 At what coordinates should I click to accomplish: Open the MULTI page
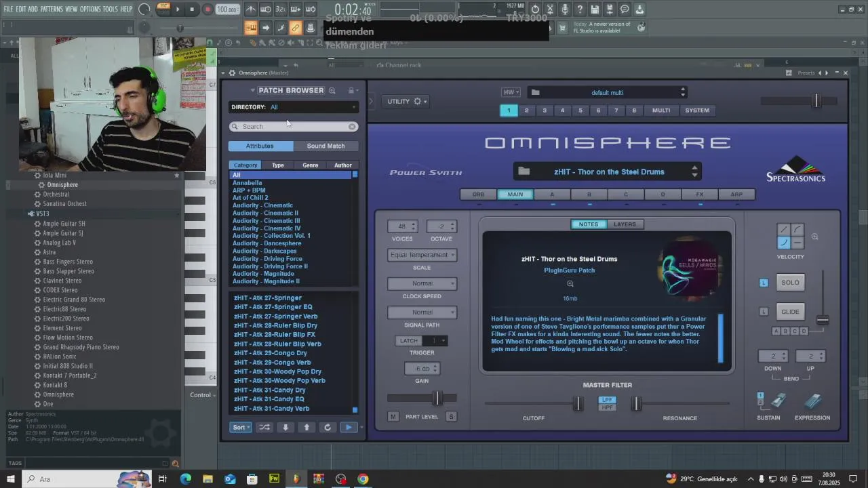point(661,110)
